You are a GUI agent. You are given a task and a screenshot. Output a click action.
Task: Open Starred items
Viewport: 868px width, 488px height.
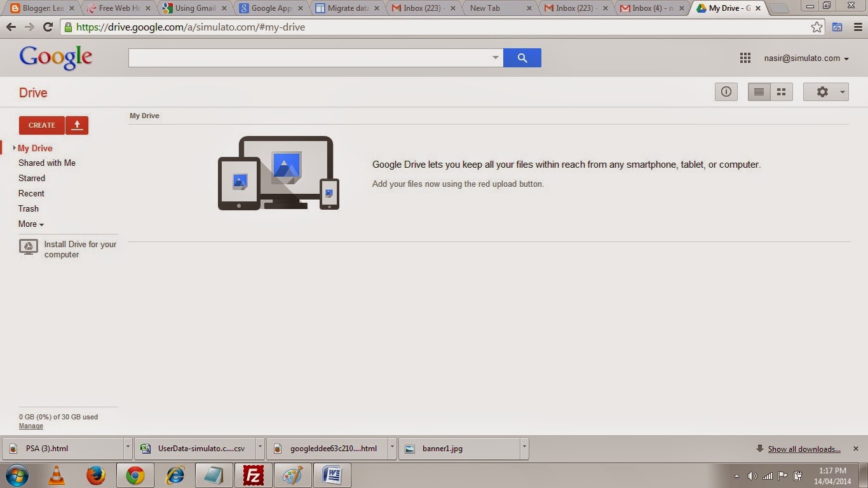(x=32, y=178)
